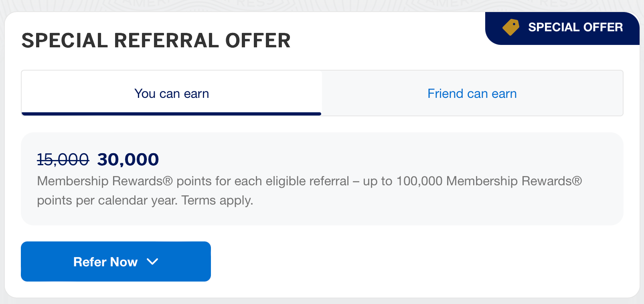
Task: Select the You can earn tab
Action: point(172,93)
